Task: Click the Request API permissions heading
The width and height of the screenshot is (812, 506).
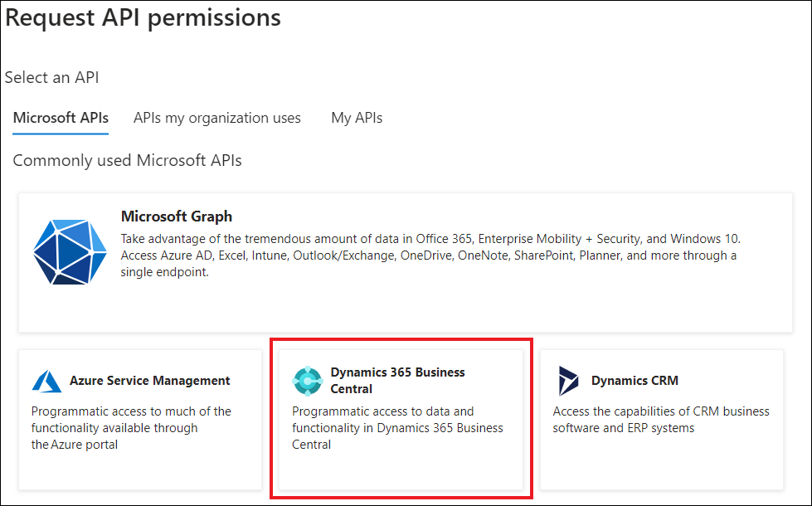Action: click(x=143, y=17)
